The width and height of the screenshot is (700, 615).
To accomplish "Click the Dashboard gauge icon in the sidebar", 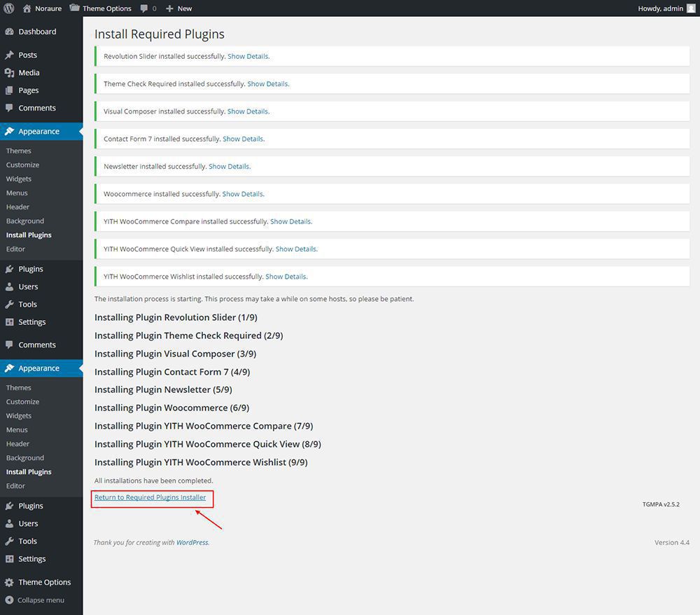I will pos(9,32).
